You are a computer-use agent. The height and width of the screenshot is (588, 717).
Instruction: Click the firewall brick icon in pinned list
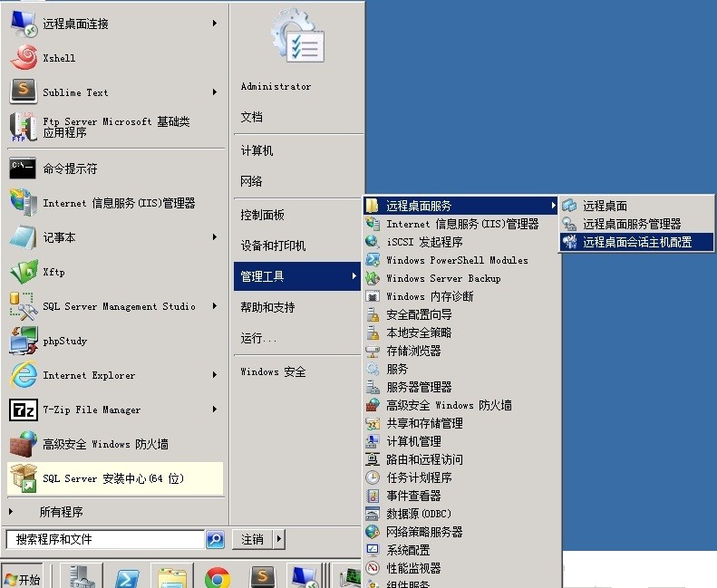point(24,444)
